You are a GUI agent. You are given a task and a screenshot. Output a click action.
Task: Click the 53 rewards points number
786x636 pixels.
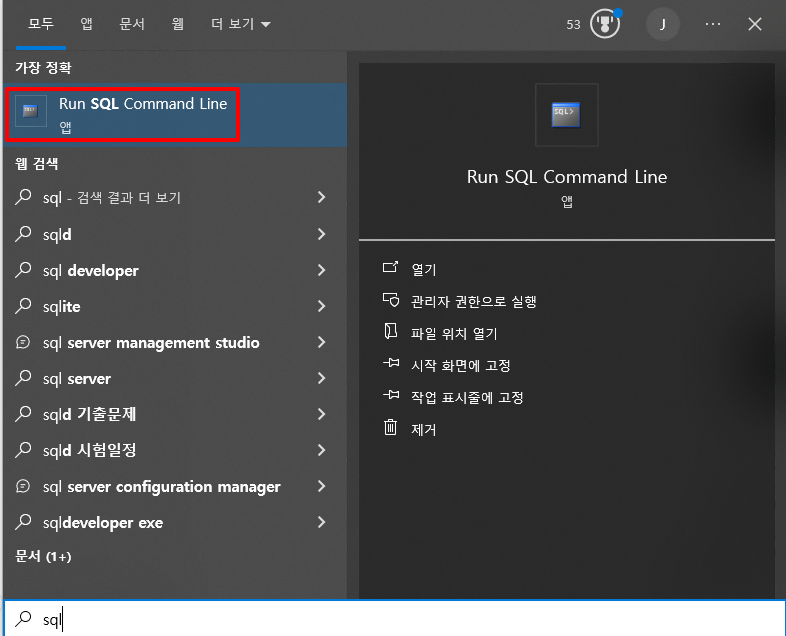573,25
